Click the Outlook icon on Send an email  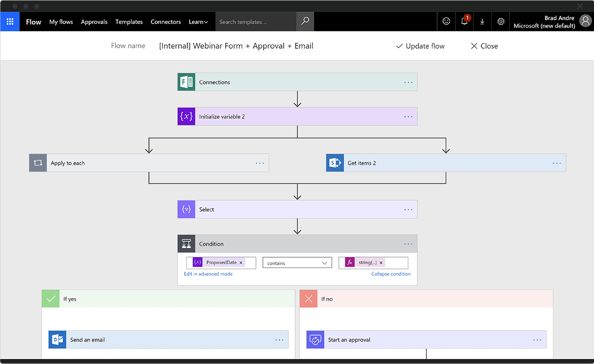click(58, 340)
